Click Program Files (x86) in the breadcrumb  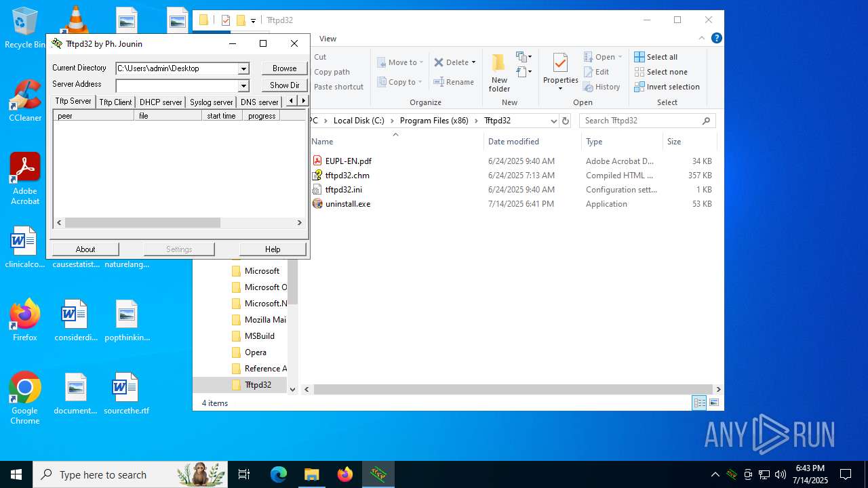434,121
